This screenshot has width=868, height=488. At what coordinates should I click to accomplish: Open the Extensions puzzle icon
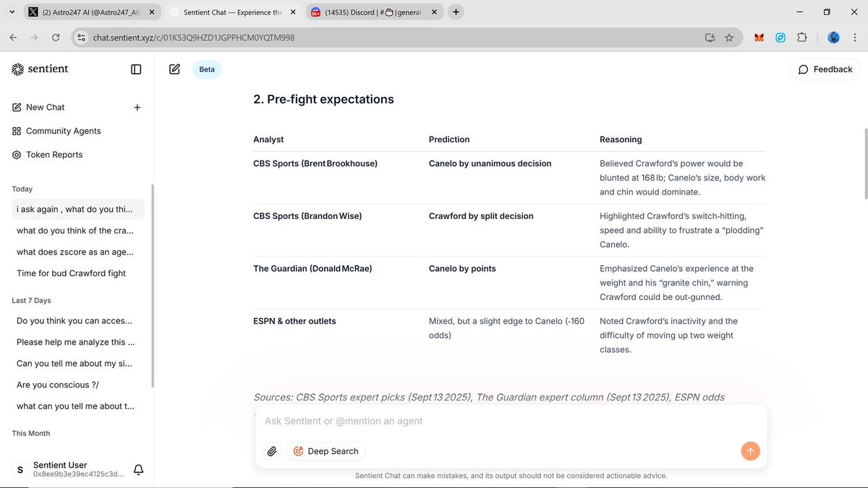[802, 38]
